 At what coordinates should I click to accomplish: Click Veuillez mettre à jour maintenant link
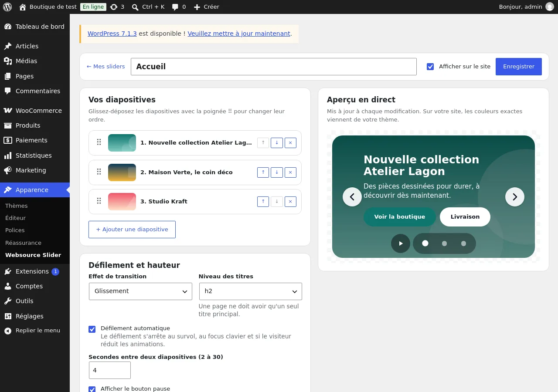[x=239, y=34]
